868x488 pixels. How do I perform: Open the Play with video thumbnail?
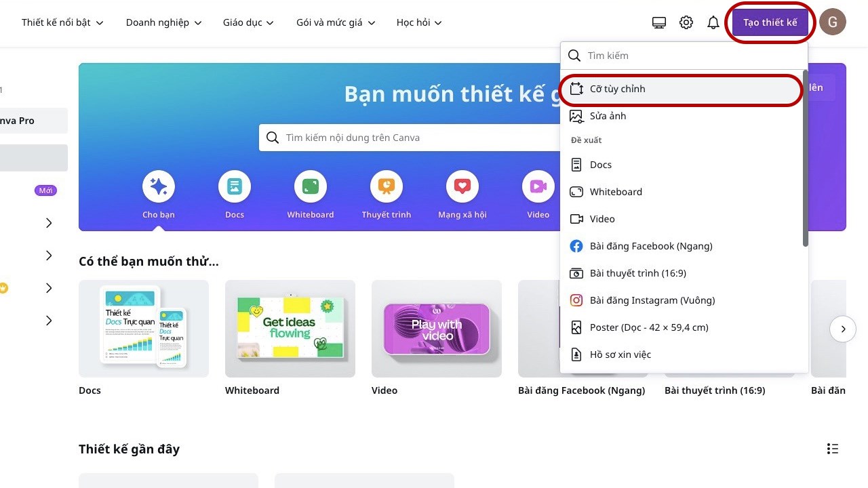437,329
